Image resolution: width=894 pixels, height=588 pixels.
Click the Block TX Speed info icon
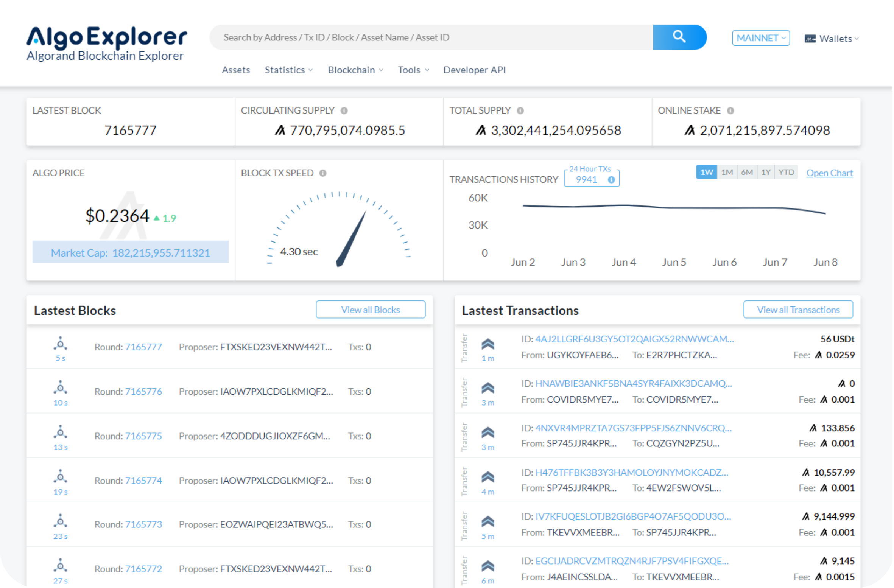point(323,173)
